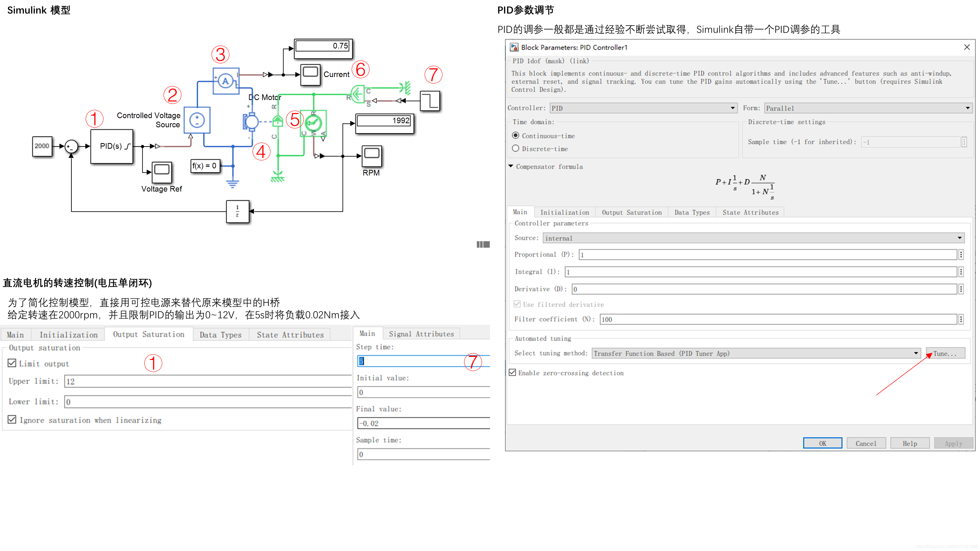Open the RPM scope block
Screen dimensions: 980x551
371,156
